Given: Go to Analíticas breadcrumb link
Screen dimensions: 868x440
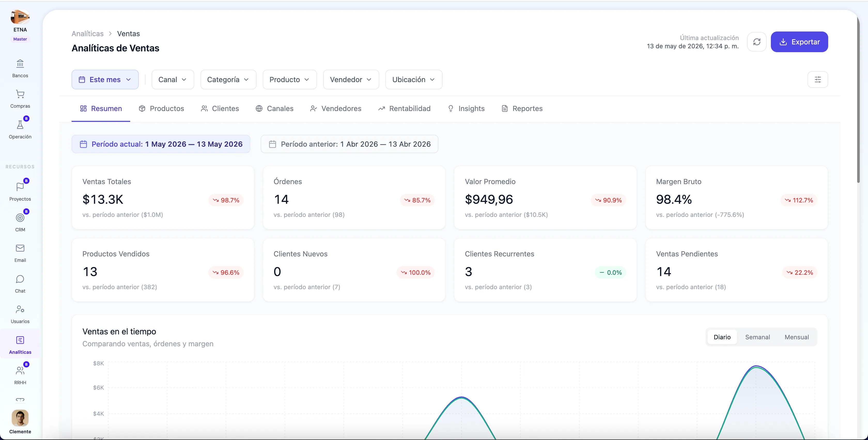Looking at the screenshot, I should (88, 34).
